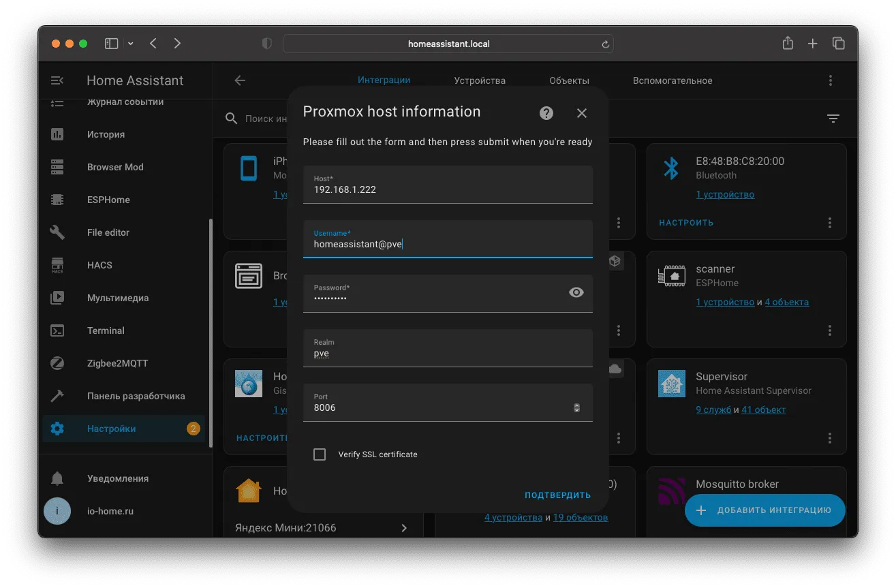
Task: Switch to the Устройства tab
Action: click(480, 80)
